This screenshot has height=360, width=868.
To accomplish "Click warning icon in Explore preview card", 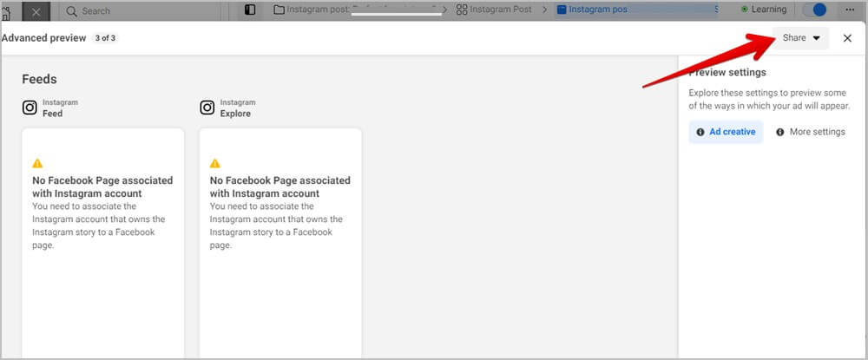I will pyautogui.click(x=214, y=163).
